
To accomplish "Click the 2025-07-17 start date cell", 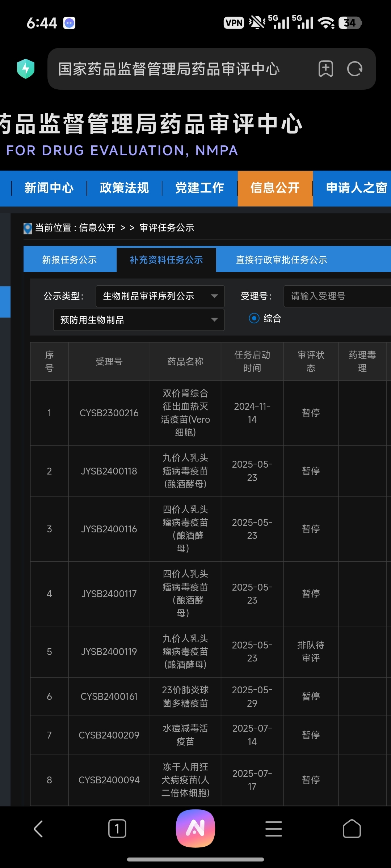I will pos(252,780).
